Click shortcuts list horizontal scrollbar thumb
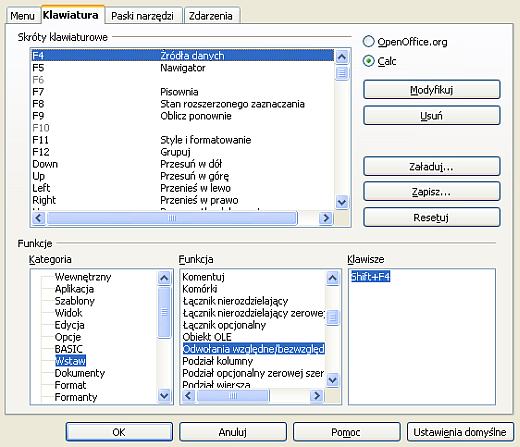The image size is (520, 447). [x=172, y=218]
